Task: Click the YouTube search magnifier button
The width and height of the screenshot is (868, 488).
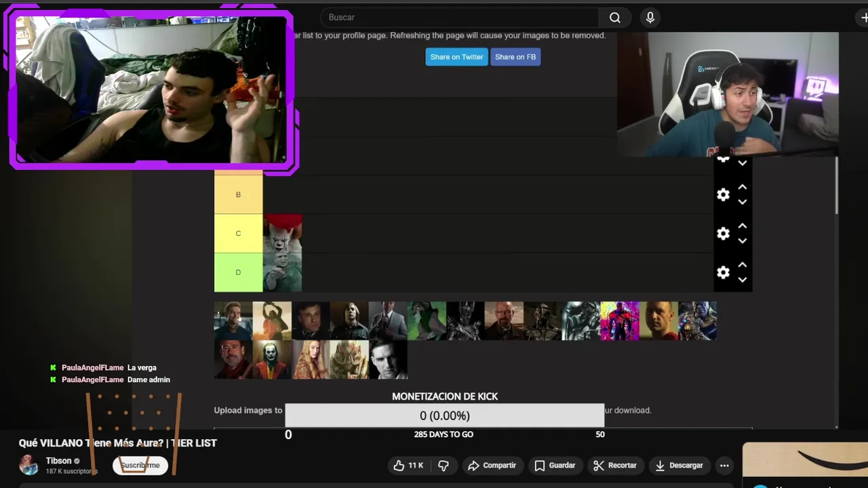Action: pyautogui.click(x=615, y=18)
